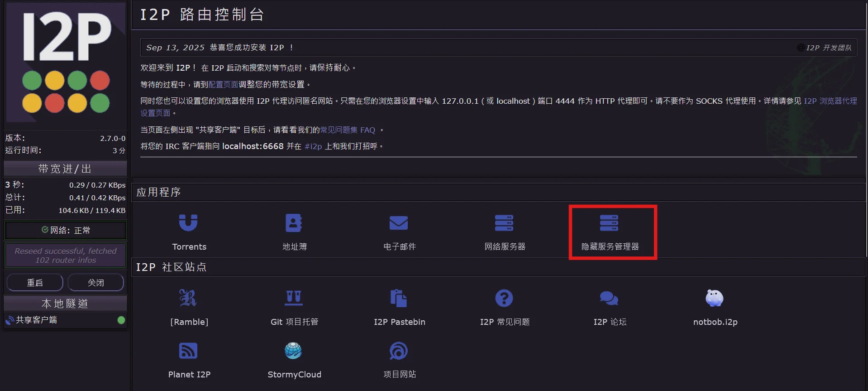Open the 项目网站 project website icon
868x391 pixels.
click(399, 351)
